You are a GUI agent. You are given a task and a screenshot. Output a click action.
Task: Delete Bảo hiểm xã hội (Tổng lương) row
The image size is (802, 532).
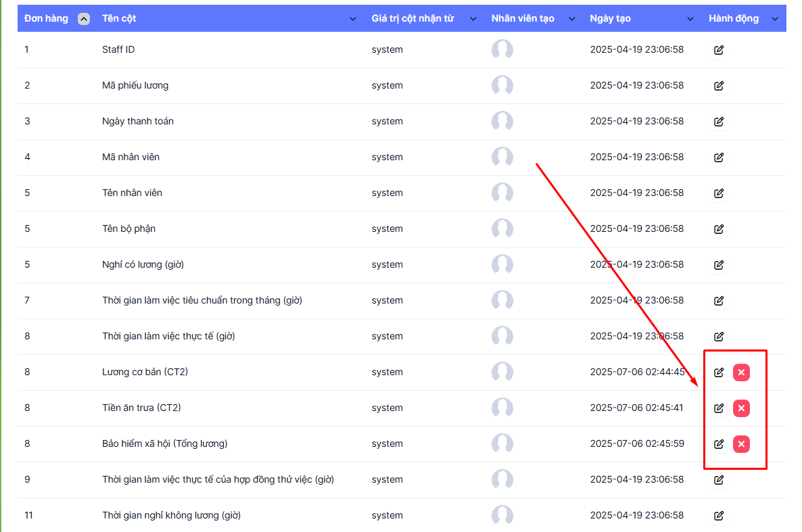click(x=741, y=444)
